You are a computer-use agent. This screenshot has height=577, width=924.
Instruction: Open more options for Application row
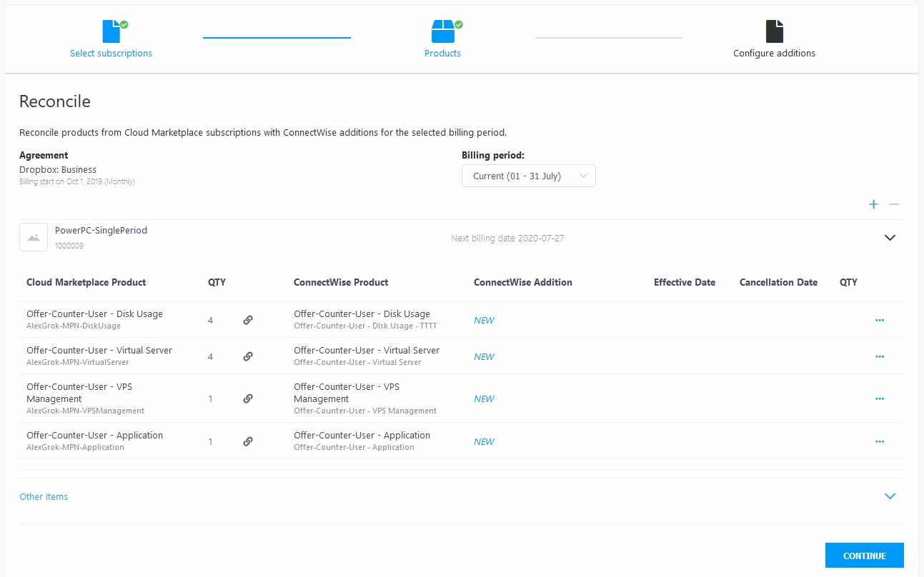[x=880, y=441]
